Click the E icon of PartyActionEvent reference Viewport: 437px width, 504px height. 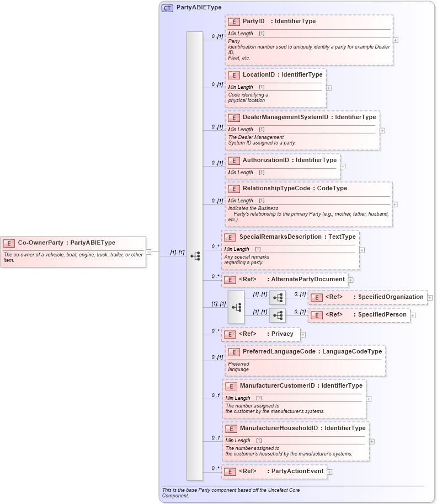tap(230, 472)
